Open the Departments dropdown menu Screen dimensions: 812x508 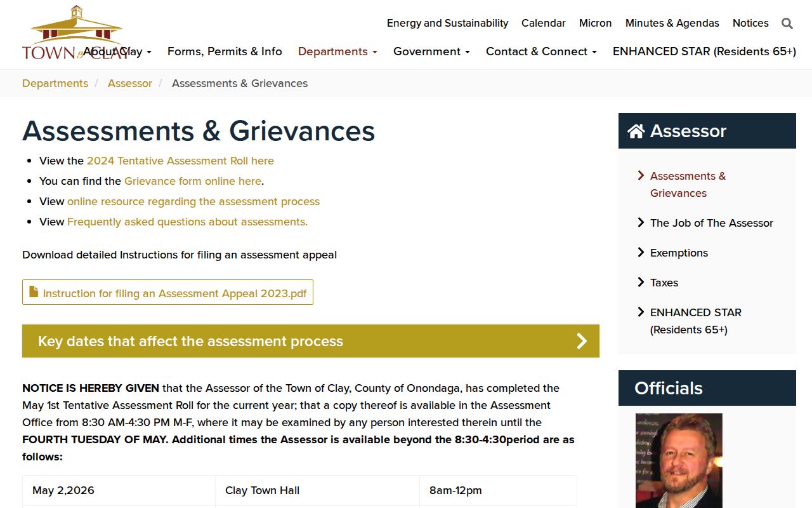[337, 51]
